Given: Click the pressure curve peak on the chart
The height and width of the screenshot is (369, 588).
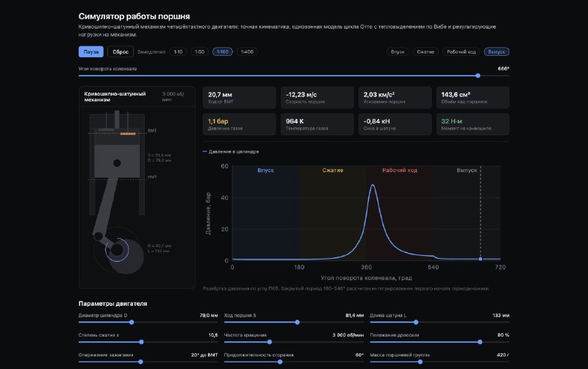Looking at the screenshot, I should (373, 185).
